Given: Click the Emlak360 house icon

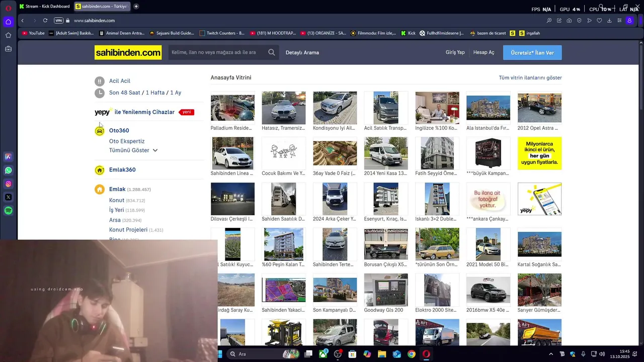Looking at the screenshot, I should [100, 170].
